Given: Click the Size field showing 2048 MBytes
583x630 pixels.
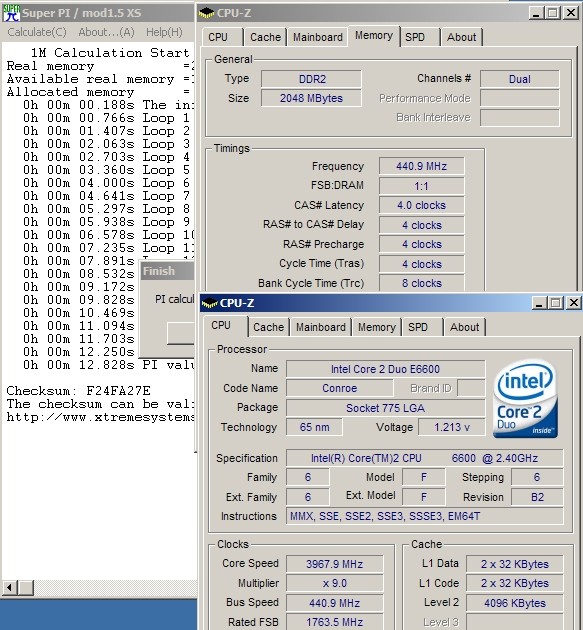Looking at the screenshot, I should click(x=311, y=98).
